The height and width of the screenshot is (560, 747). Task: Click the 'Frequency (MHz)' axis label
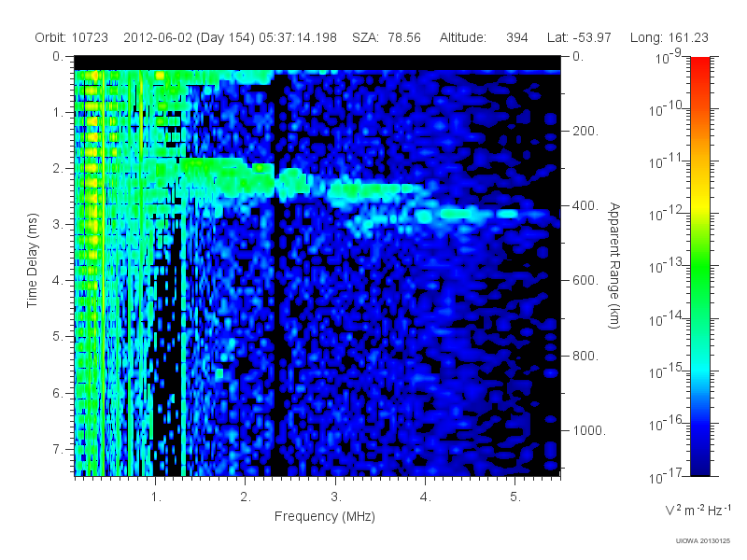point(324,516)
